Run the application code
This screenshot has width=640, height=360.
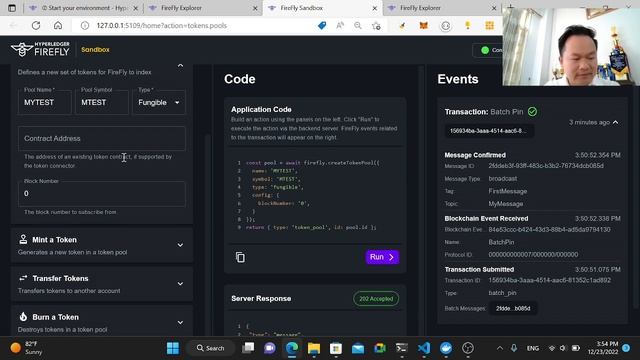pos(382,257)
